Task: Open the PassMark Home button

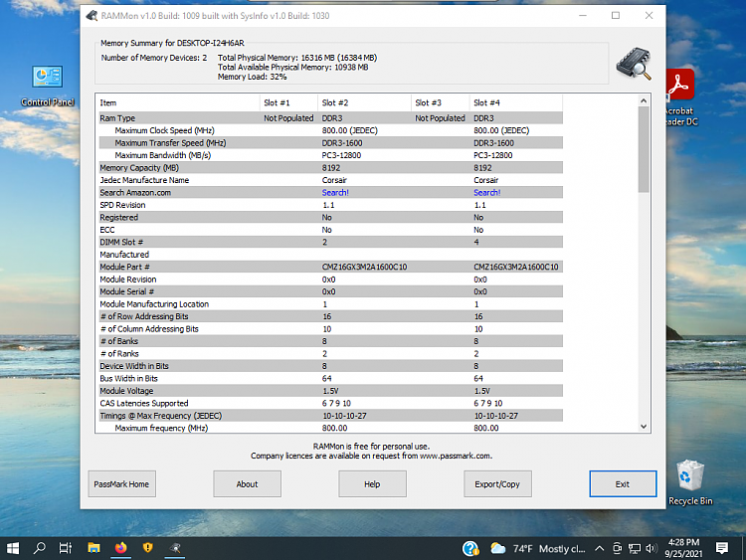Action: (x=121, y=483)
